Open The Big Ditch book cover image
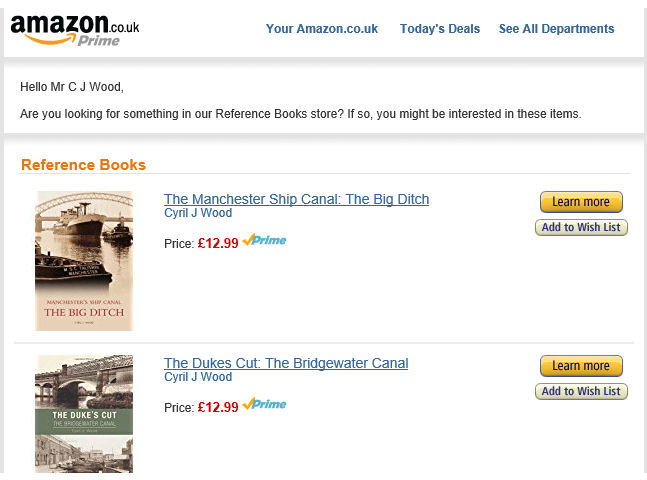The height and width of the screenshot is (480, 647). pos(84,261)
